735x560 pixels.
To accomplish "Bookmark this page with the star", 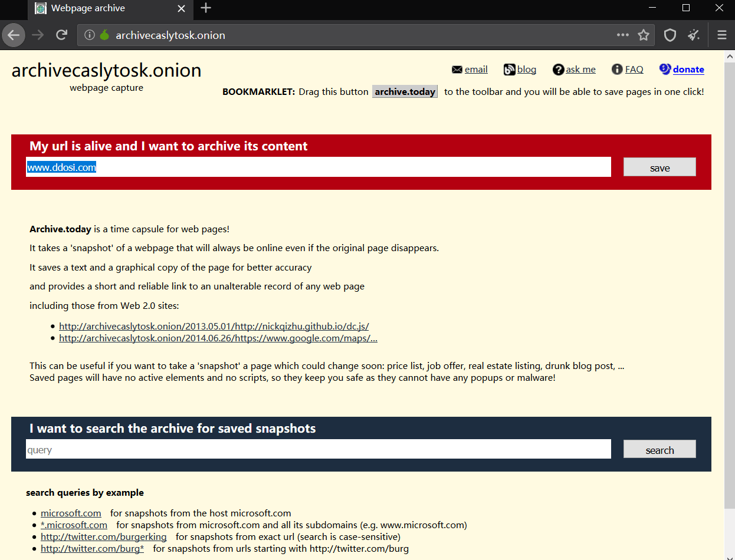I will coord(644,35).
